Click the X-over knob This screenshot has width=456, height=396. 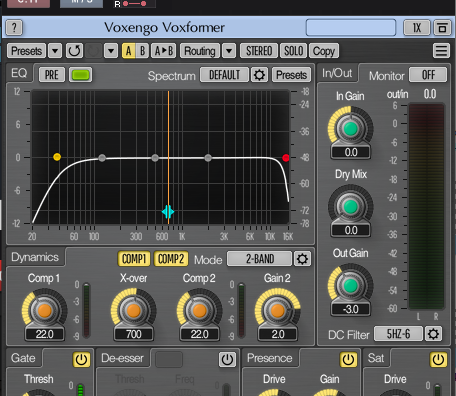tap(134, 310)
